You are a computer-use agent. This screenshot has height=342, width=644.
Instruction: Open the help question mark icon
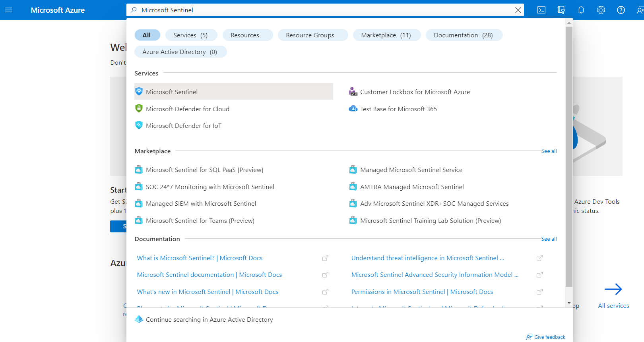tap(621, 10)
